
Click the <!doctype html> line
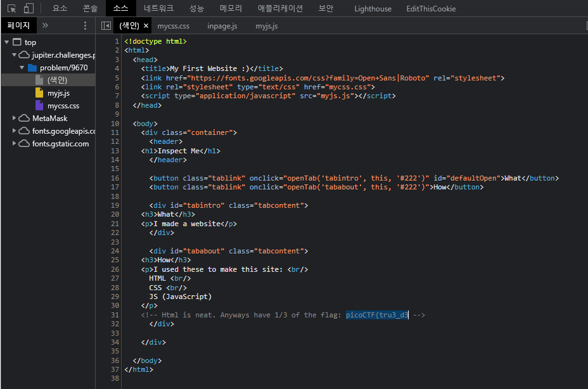point(155,41)
